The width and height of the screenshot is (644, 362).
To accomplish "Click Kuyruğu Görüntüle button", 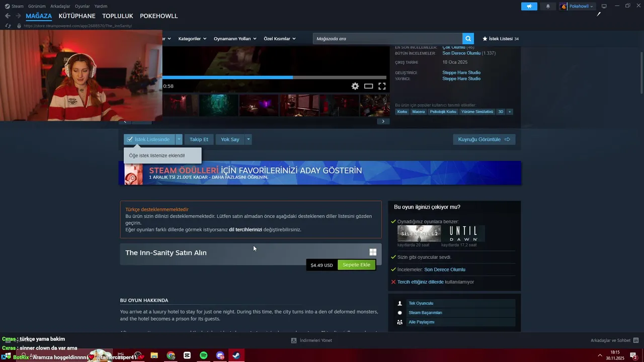I will [x=484, y=139].
